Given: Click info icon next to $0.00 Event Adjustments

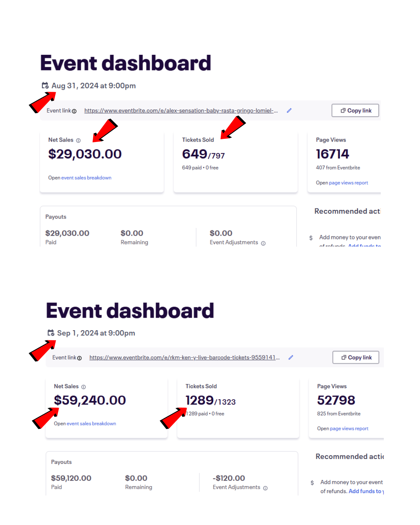Looking at the screenshot, I should pos(263,243).
